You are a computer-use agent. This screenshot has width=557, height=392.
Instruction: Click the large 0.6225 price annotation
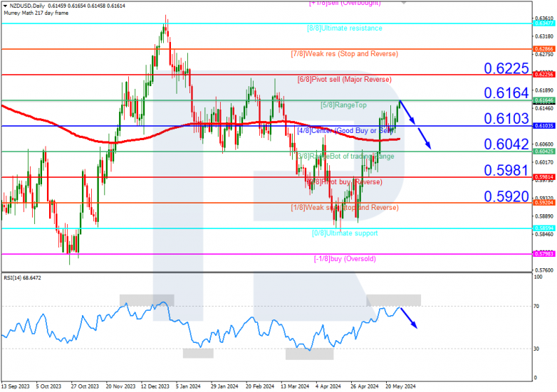click(506, 68)
